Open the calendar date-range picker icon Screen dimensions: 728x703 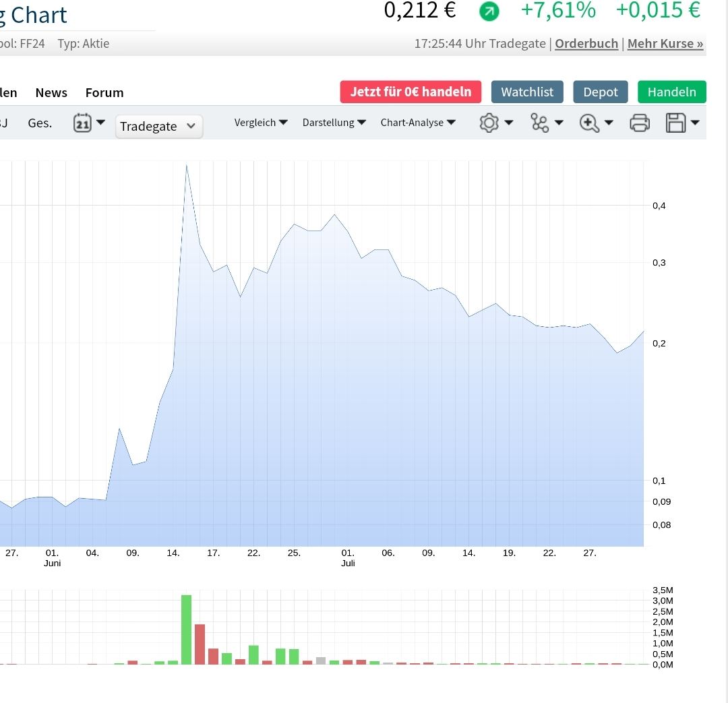point(83,123)
